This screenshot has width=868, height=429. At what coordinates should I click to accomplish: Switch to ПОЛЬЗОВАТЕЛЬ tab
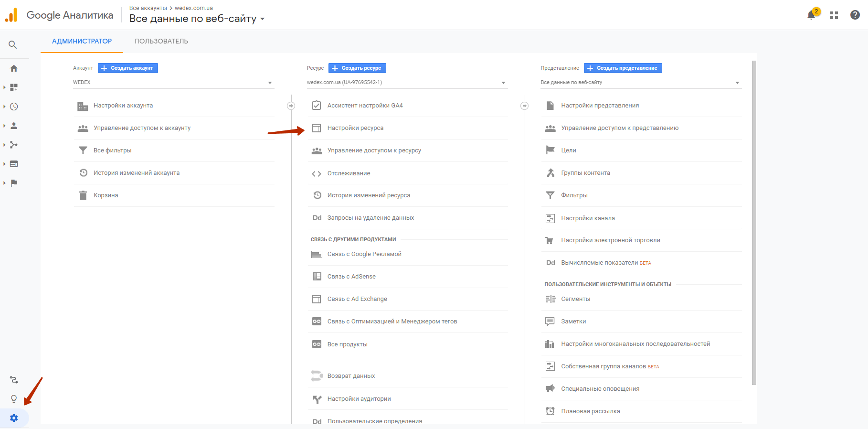coord(161,42)
